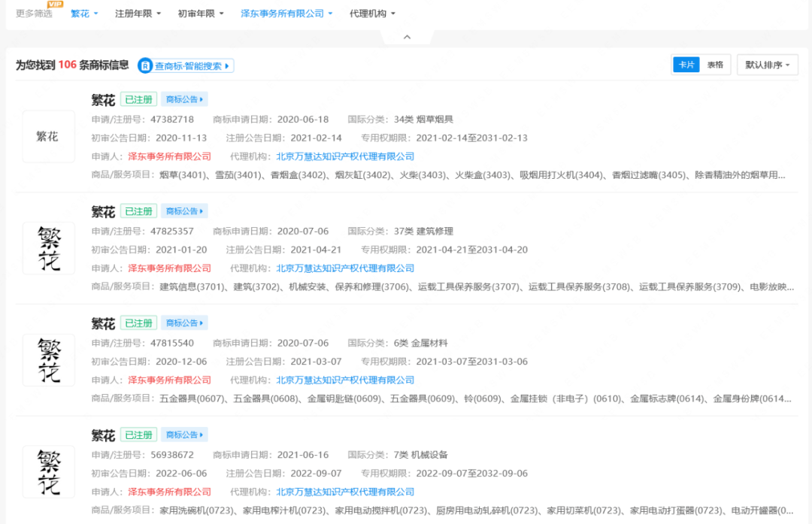
Task: Open 商标公告 for registration 56938672
Action: coord(184,435)
